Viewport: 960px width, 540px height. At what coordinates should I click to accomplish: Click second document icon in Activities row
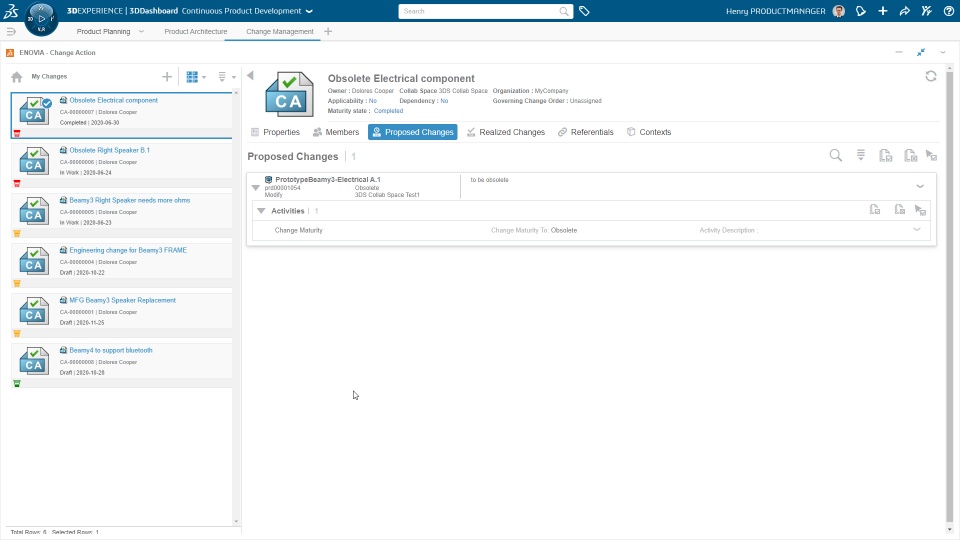(899, 209)
